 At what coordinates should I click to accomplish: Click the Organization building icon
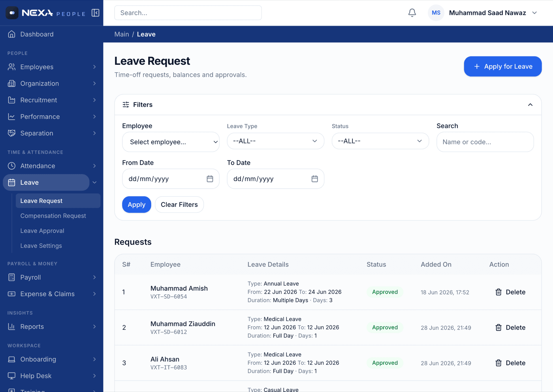tap(12, 84)
